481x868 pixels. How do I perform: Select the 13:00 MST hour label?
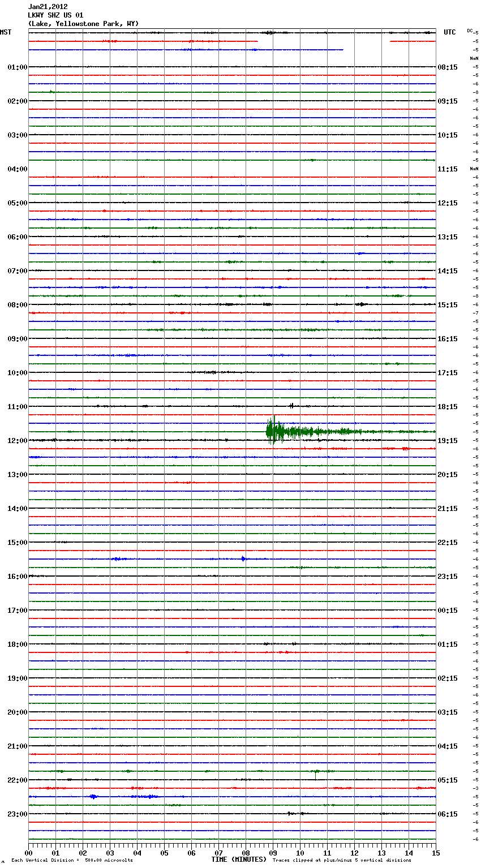pyautogui.click(x=17, y=475)
